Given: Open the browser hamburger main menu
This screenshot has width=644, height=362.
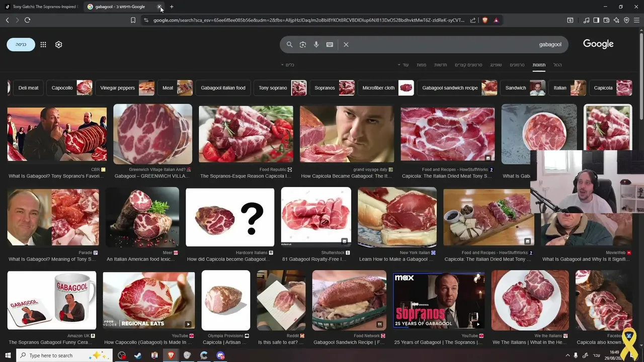Looking at the screenshot, I should (x=636, y=20).
